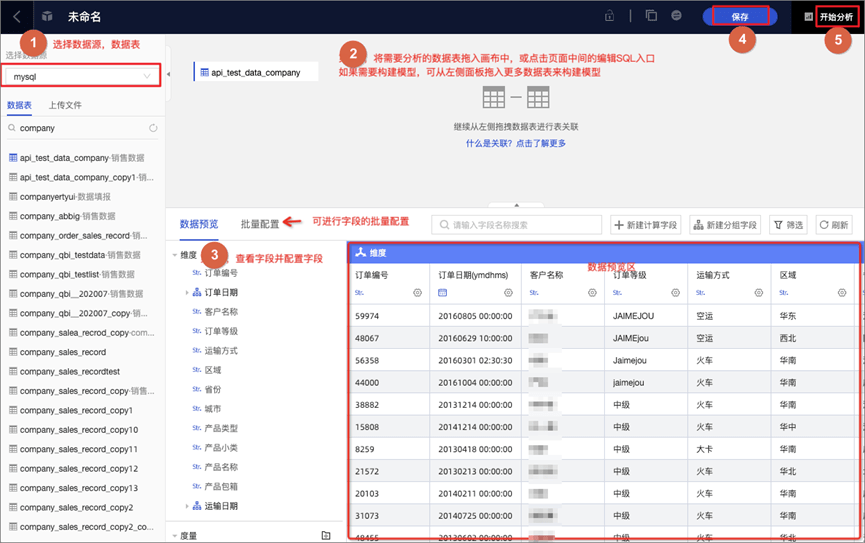The image size is (865, 543).
Task: Select the 产品包箱 field in the field list
Action: click(x=221, y=486)
